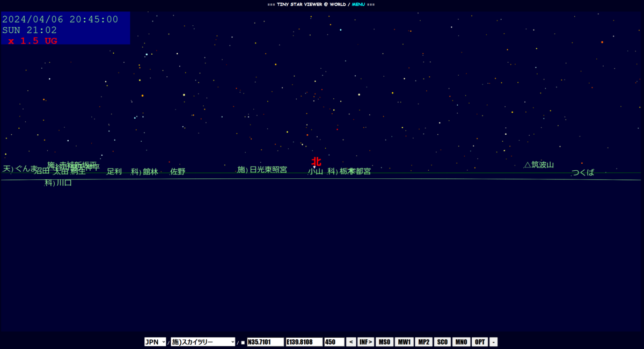Image resolution: width=644 pixels, height=349 pixels.
Task: Click the 施)日光東照宮 landmark label
Action: click(x=263, y=170)
